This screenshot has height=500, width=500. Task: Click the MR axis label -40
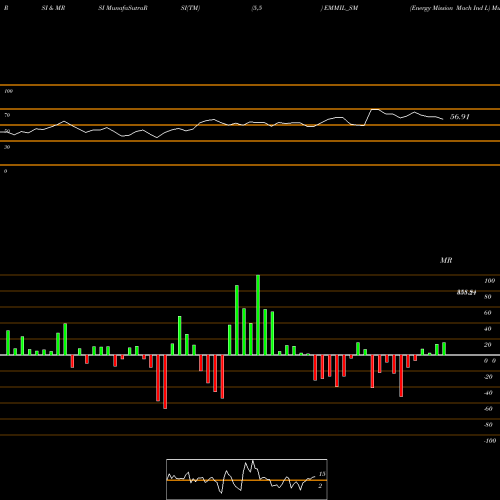488,393
